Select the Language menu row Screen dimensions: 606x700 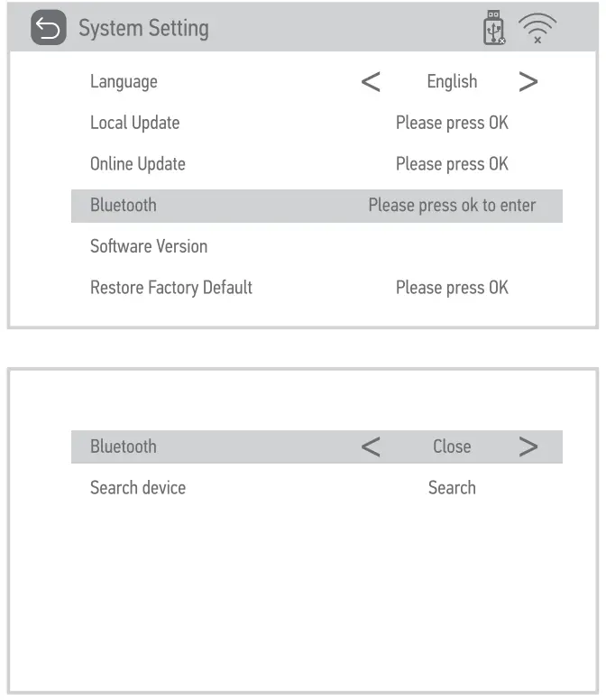[124, 81]
